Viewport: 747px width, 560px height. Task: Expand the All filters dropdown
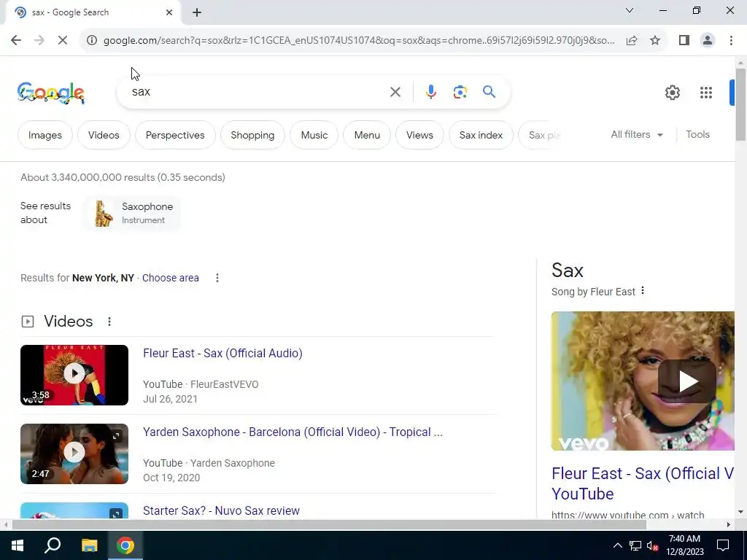636,135
